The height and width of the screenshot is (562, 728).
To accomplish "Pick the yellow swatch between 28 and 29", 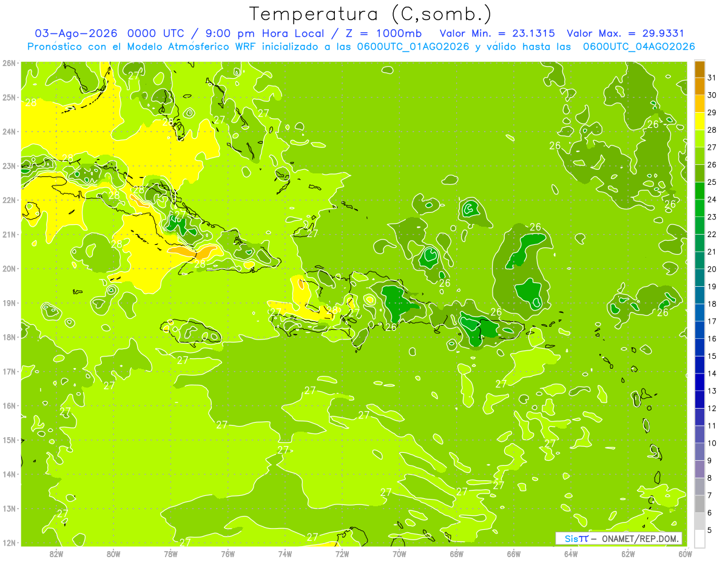I will (699, 121).
